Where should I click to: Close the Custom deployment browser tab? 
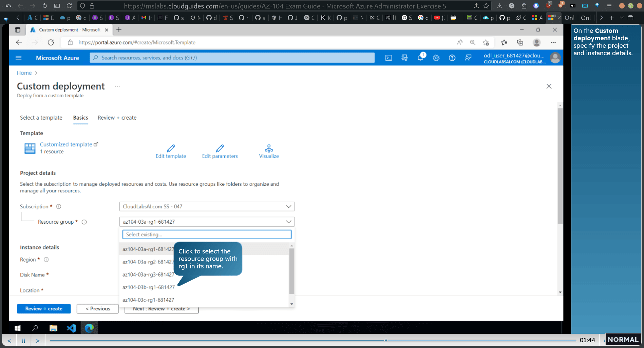click(107, 30)
